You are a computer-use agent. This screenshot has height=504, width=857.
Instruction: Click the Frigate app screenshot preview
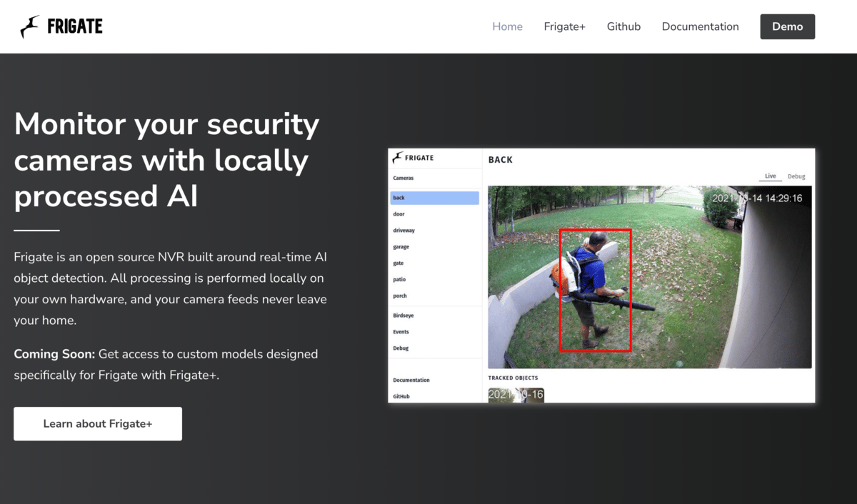click(x=601, y=276)
